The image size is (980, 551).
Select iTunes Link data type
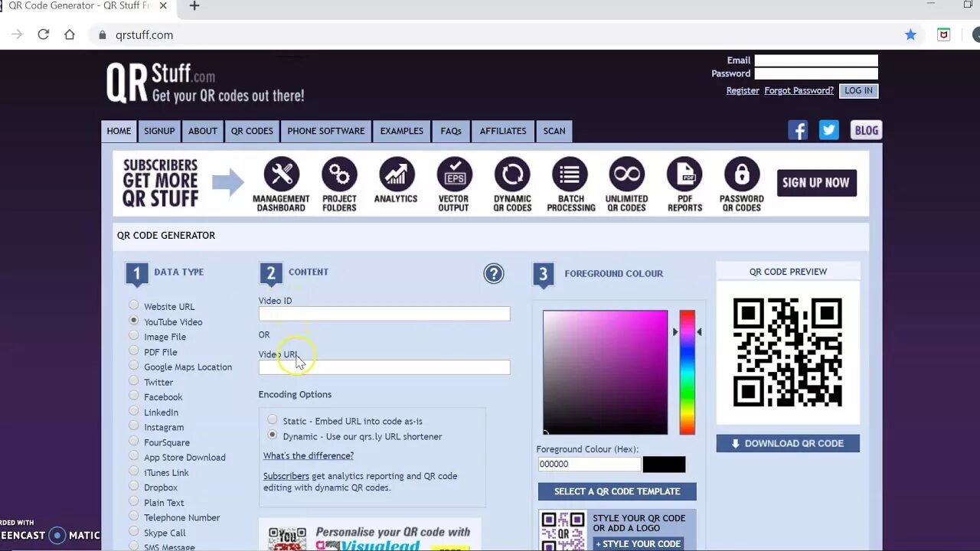coord(134,471)
